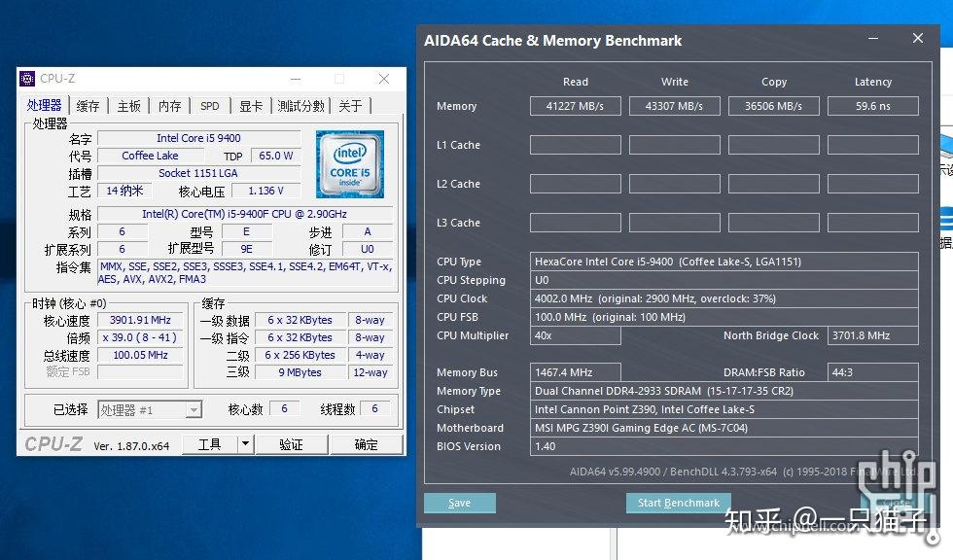Click the CPU-Z app icon in title bar

click(x=27, y=79)
